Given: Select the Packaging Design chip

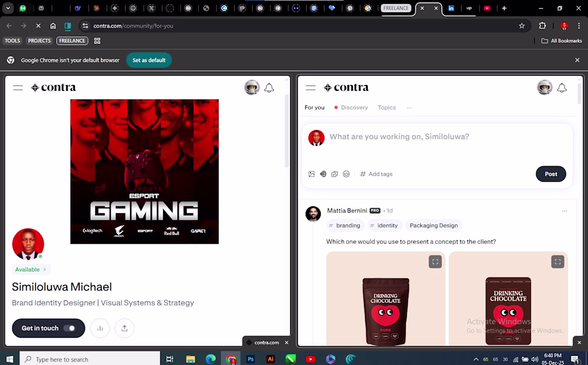Looking at the screenshot, I should 434,226.
